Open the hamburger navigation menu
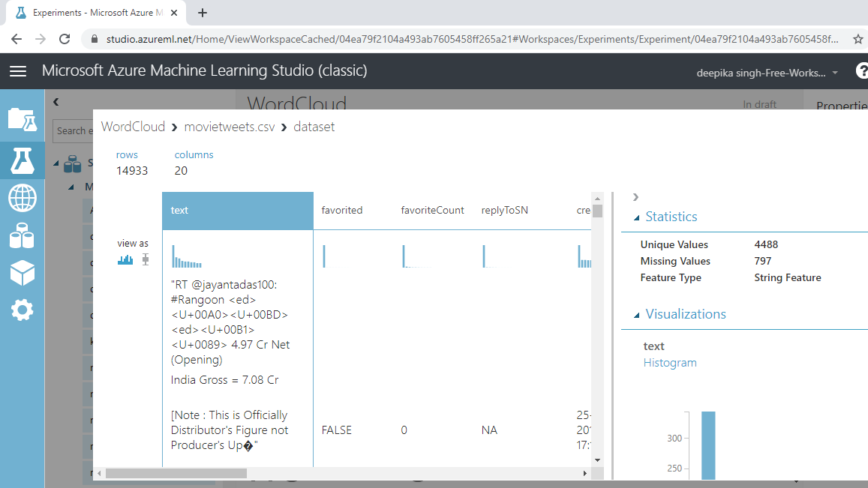868x488 pixels. pyautogui.click(x=18, y=70)
